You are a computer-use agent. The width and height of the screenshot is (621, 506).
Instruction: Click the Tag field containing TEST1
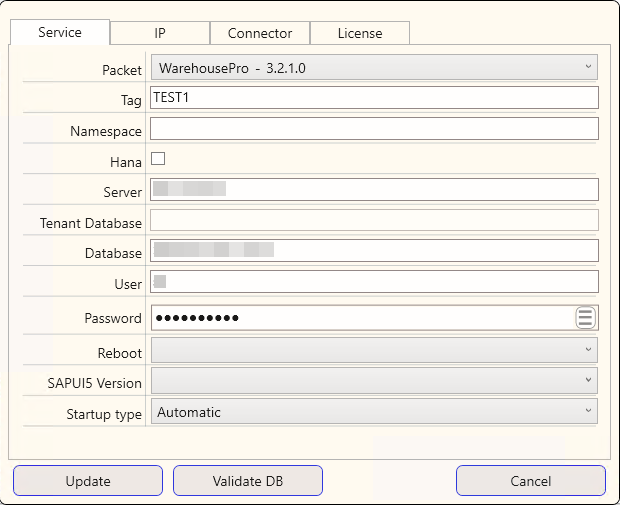pos(374,97)
